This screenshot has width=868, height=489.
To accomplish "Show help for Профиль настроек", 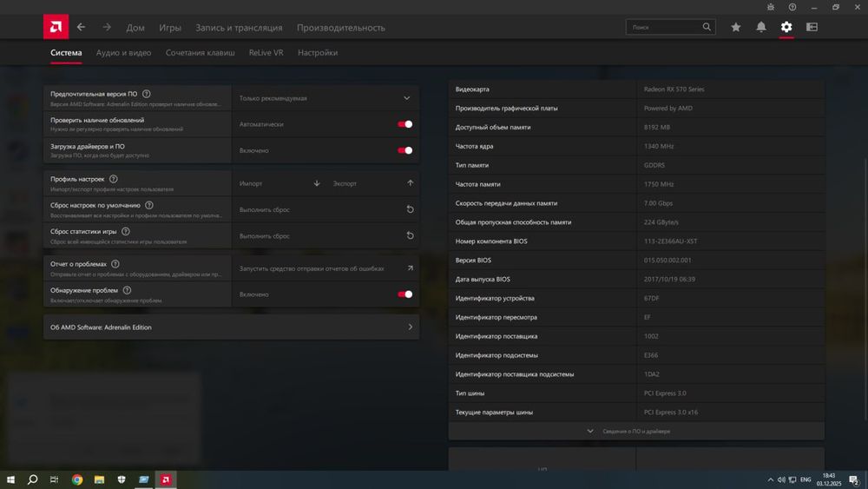I will [x=114, y=179].
